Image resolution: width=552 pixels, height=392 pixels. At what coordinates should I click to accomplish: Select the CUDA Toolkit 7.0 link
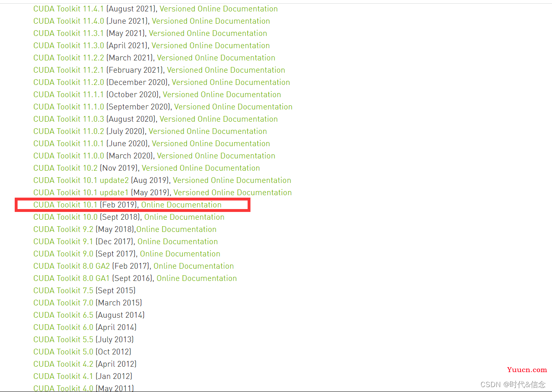click(x=63, y=303)
